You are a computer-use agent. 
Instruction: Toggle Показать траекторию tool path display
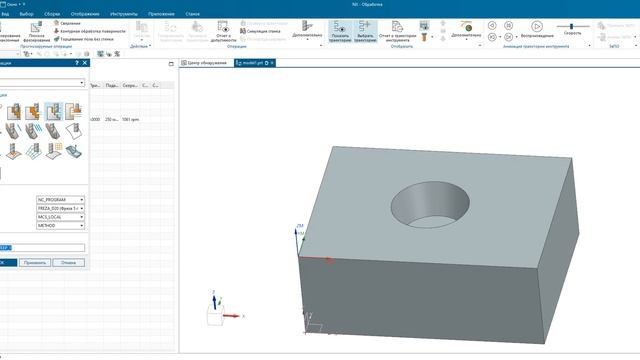point(340,31)
